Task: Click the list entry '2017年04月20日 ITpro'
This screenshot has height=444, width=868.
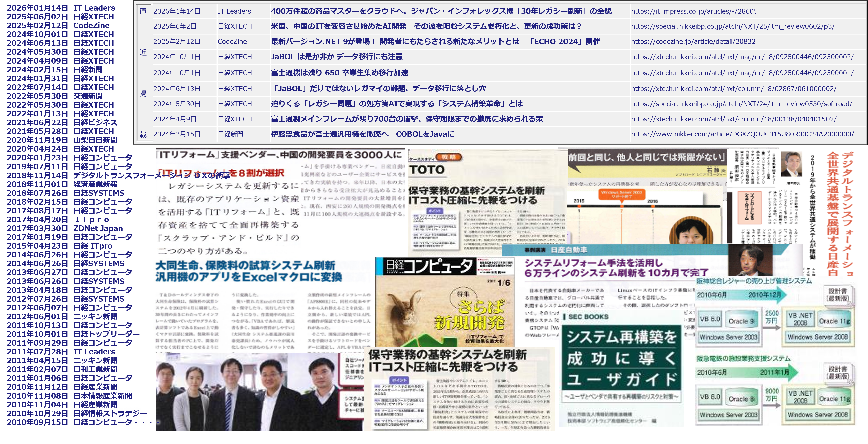Action: (58, 219)
